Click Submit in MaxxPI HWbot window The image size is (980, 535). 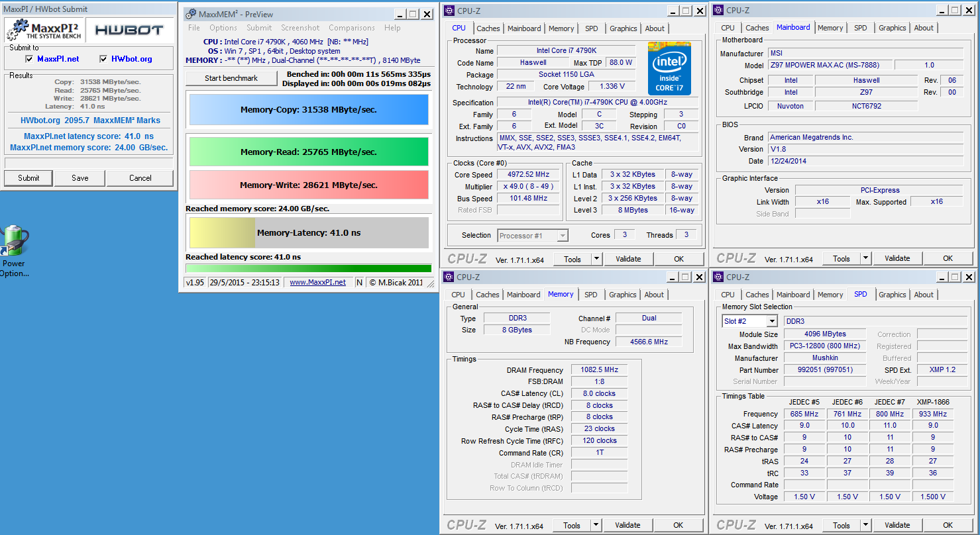(28, 178)
